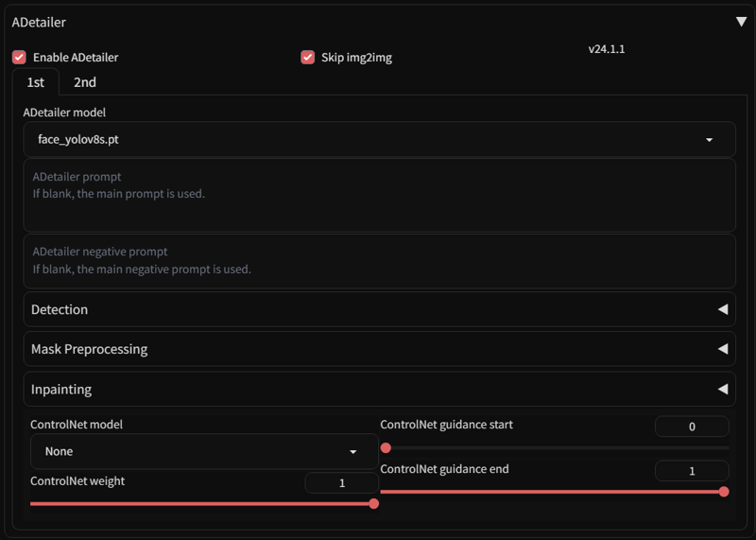The width and height of the screenshot is (756, 540).
Task: Collapse the ADetailer panel arrow
Action: [741, 22]
